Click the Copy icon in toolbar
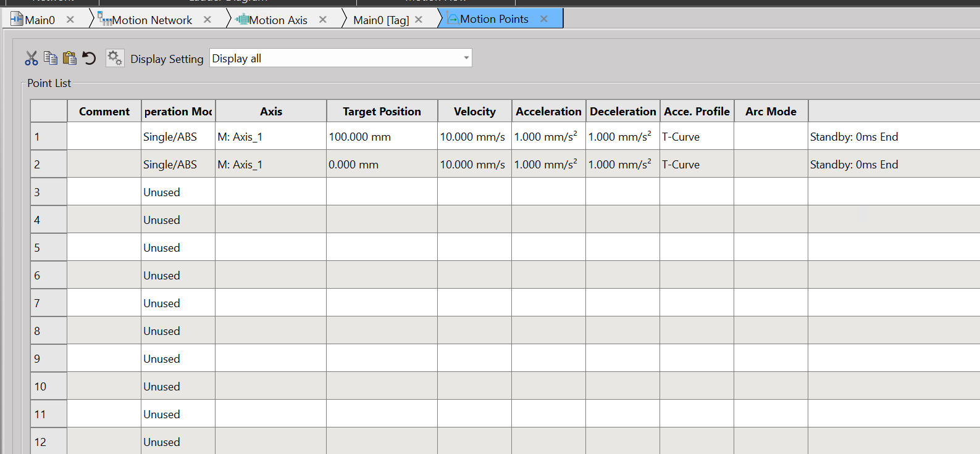Screen dimensions: 980x454 click(51, 59)
